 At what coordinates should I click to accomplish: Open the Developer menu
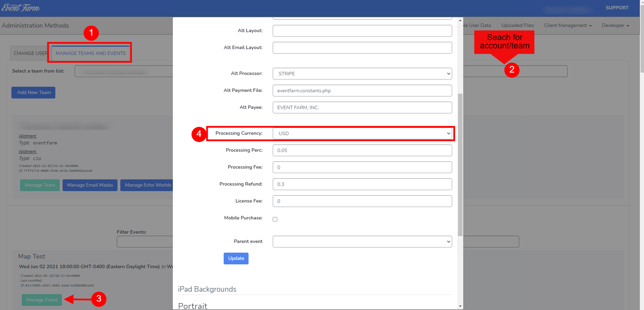[x=615, y=26]
